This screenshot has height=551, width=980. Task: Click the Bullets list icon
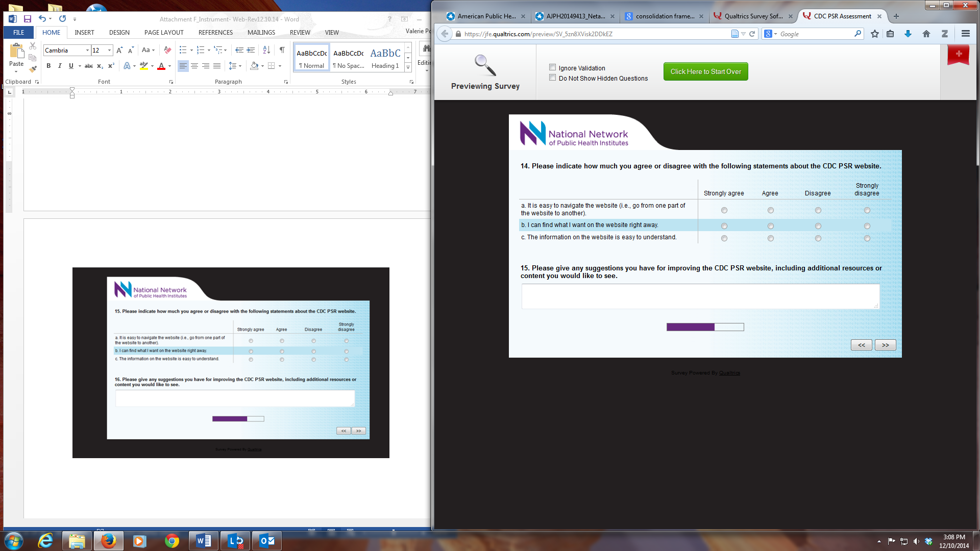pos(183,50)
